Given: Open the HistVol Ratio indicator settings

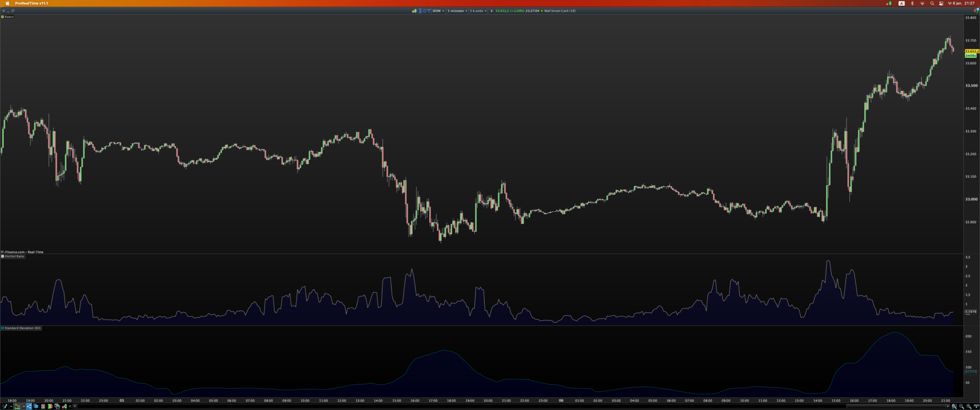Looking at the screenshot, I should 13,256.
